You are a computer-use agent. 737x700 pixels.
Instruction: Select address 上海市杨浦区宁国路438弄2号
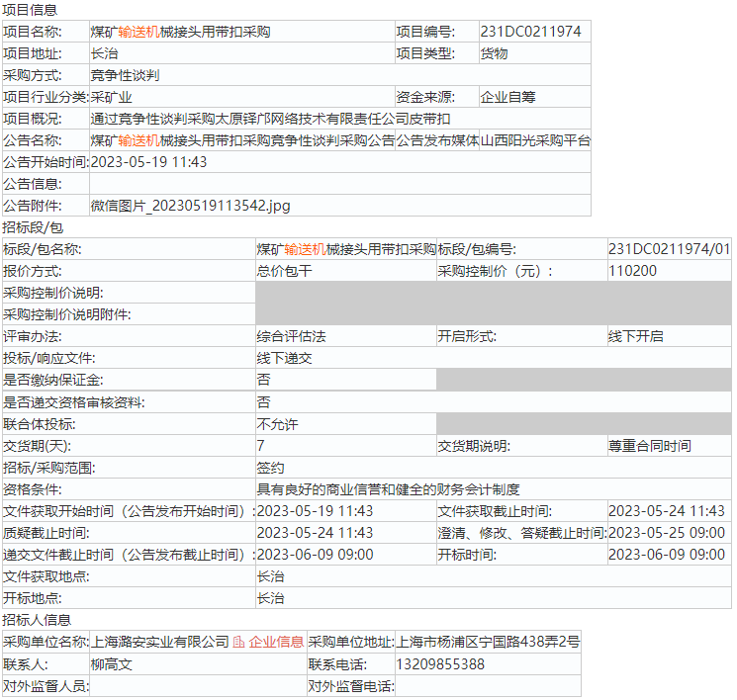[489, 642]
